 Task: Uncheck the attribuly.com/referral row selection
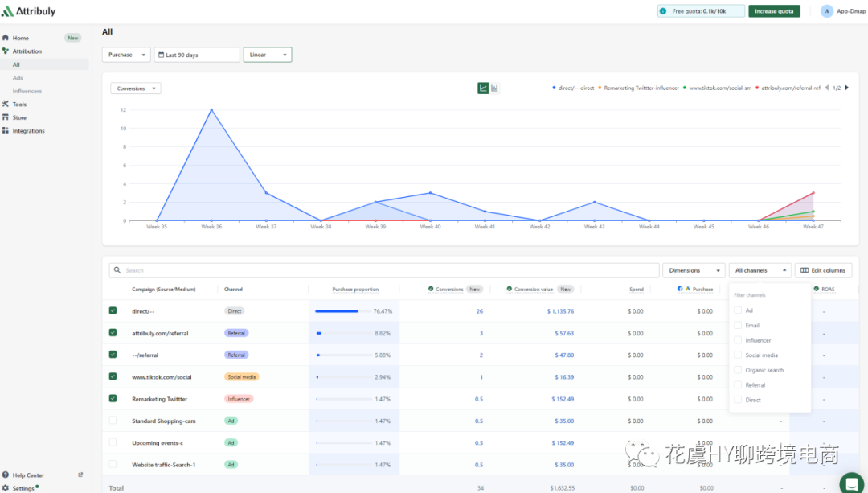(x=114, y=332)
